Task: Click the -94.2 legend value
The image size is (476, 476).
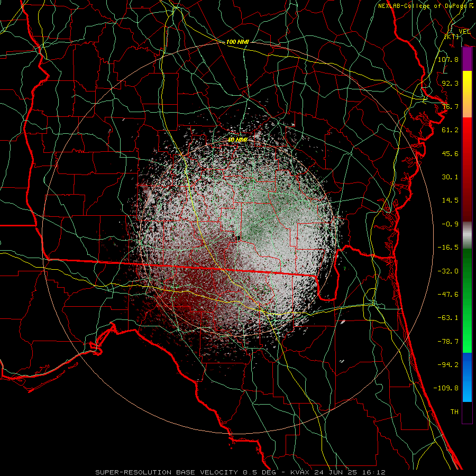Action: click(448, 365)
